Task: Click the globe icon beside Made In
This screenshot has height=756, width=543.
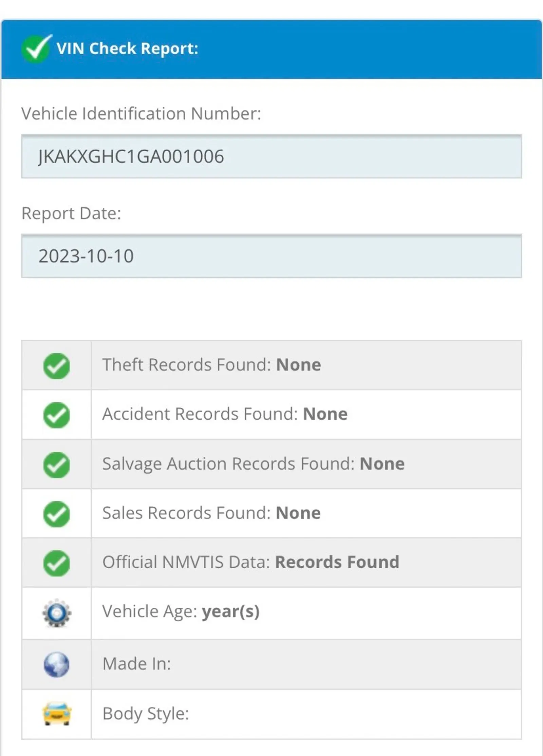Action: click(56, 664)
